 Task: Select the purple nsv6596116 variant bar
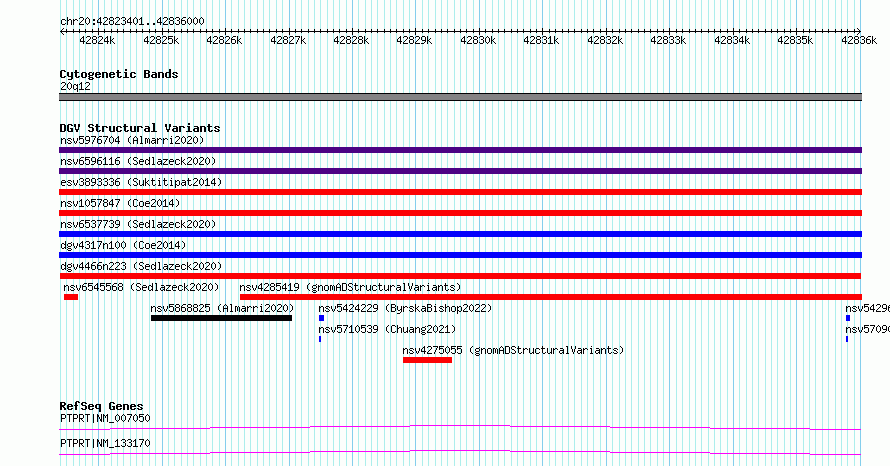460,171
